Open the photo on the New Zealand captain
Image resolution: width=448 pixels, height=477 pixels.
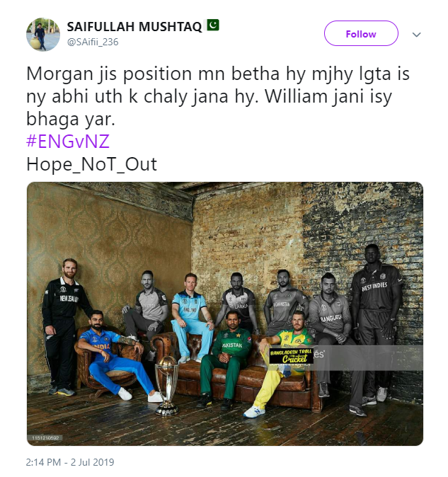click(x=65, y=327)
